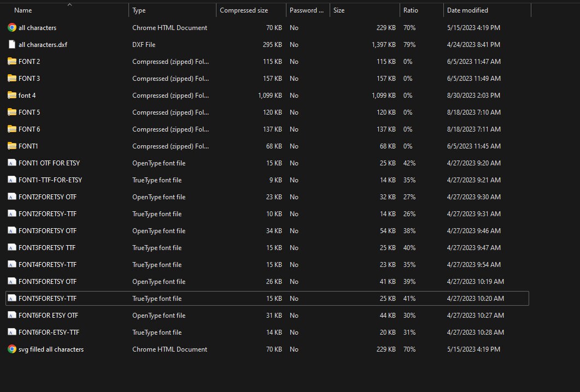Click the Date modified column header
This screenshot has height=392, width=580.
[x=467, y=10]
